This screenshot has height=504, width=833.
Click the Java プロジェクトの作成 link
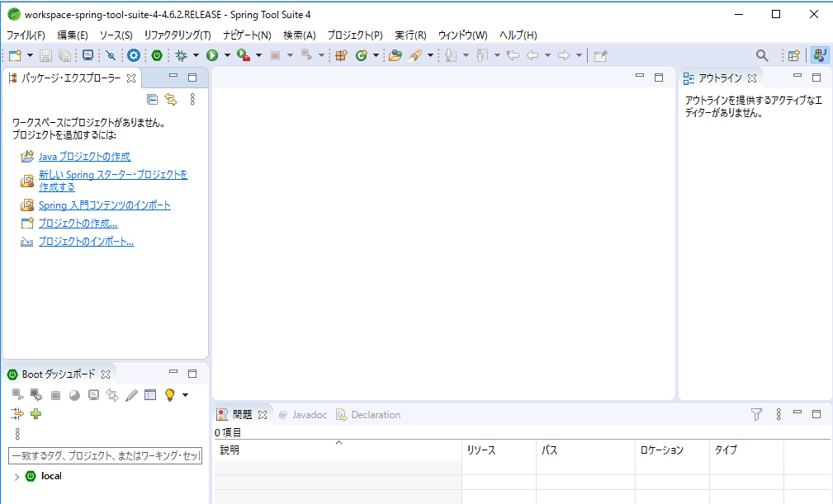(84, 157)
